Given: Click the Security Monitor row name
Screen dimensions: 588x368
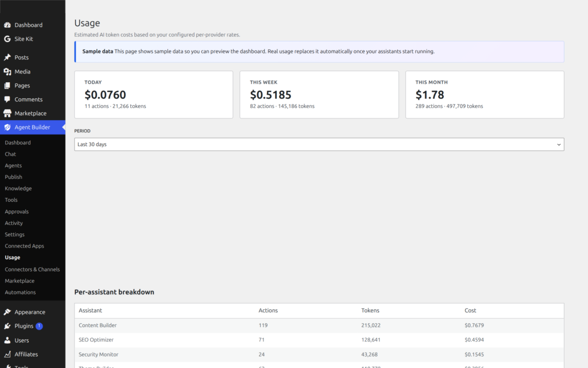Looking at the screenshot, I should [x=98, y=354].
